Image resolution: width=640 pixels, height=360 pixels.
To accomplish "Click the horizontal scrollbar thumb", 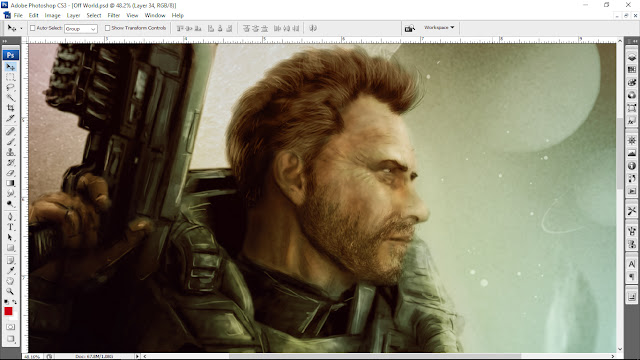I will pos(375,356).
